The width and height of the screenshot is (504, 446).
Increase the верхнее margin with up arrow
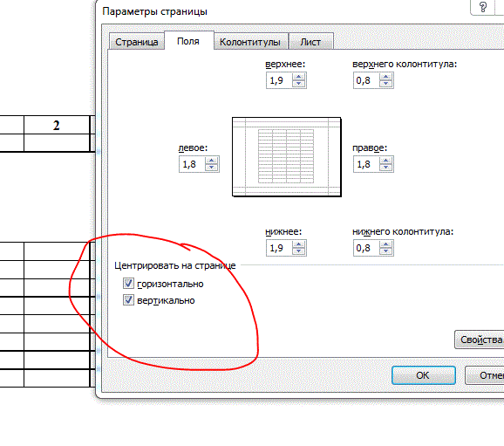click(298, 77)
